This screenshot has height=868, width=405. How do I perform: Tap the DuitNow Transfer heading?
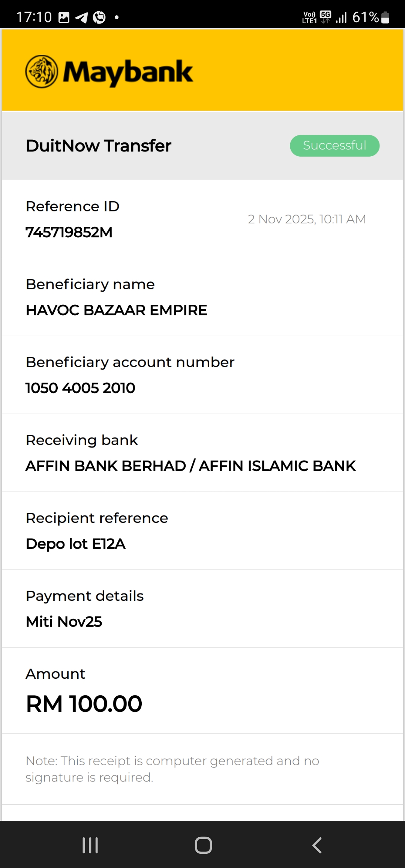tap(98, 146)
